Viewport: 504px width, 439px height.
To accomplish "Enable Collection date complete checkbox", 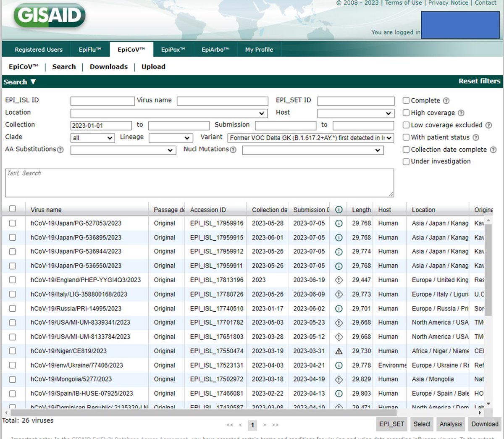I will (406, 149).
